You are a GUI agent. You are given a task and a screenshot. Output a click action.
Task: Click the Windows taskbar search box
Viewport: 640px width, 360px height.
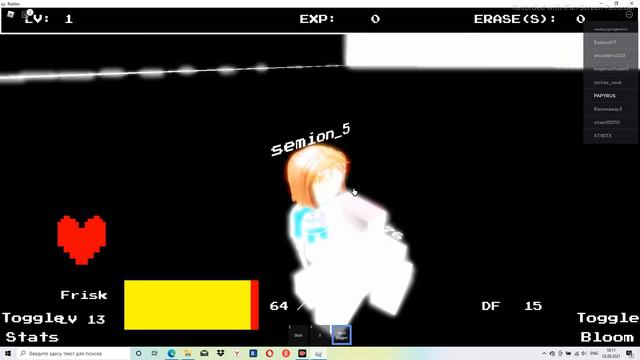[x=73, y=353]
